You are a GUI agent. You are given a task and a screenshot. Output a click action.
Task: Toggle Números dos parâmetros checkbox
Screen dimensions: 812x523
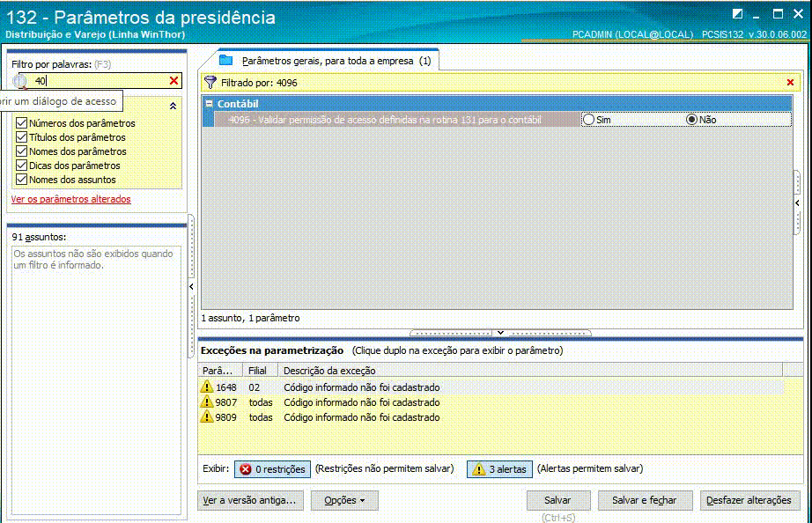pos(21,123)
